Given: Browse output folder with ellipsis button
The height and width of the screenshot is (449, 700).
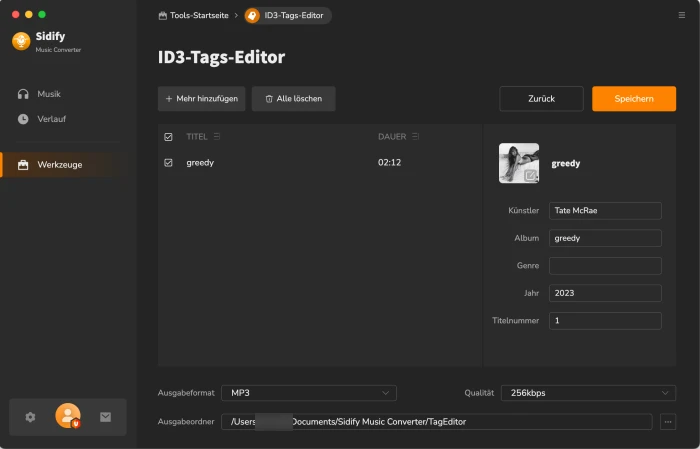Looking at the screenshot, I should 668,422.
